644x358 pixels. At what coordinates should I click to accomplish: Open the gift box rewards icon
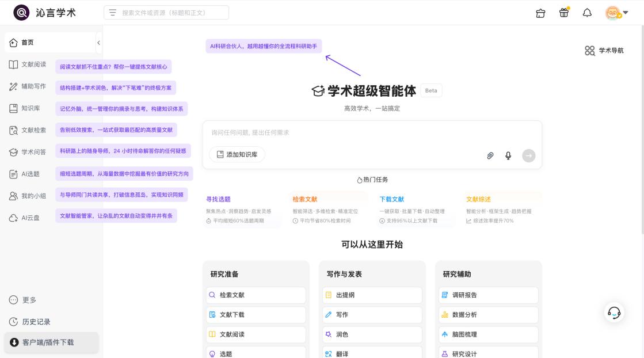pyautogui.click(x=564, y=13)
